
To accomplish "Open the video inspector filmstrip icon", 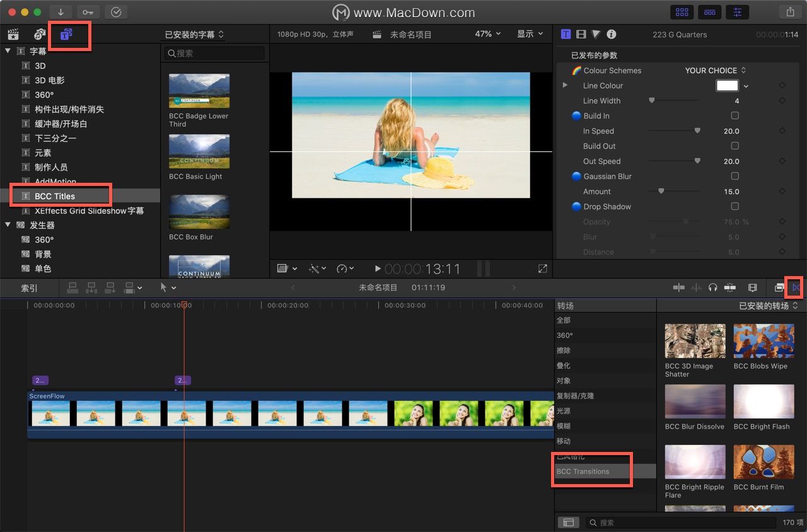I will click(x=581, y=34).
